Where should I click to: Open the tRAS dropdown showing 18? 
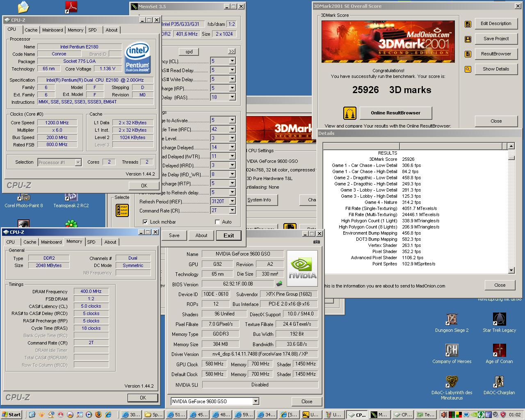[232, 97]
